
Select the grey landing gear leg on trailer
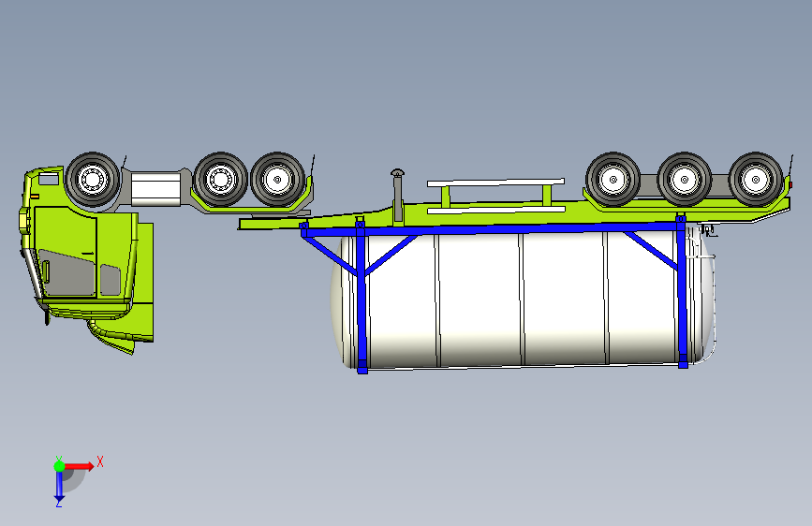[x=398, y=197]
